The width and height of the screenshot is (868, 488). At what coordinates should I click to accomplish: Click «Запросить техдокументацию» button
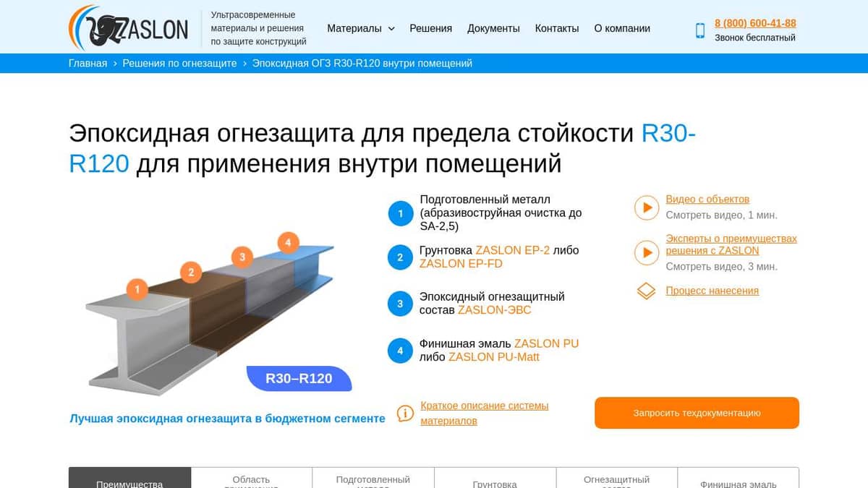697,413
